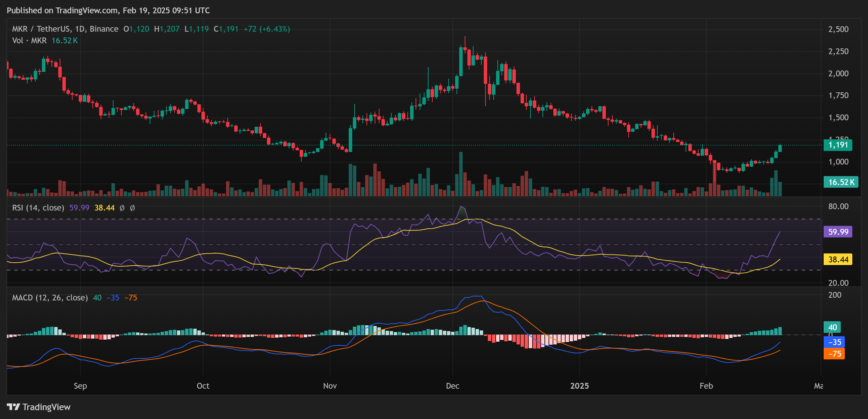The image size is (868, 419).
Task: Click the Dec label on time axis
Action: click(453, 386)
